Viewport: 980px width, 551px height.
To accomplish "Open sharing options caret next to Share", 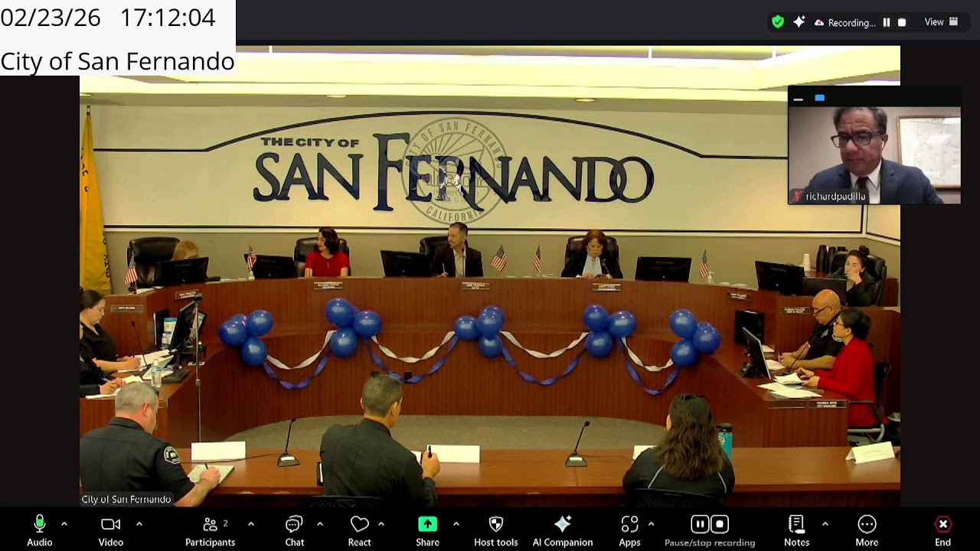I will point(456,524).
